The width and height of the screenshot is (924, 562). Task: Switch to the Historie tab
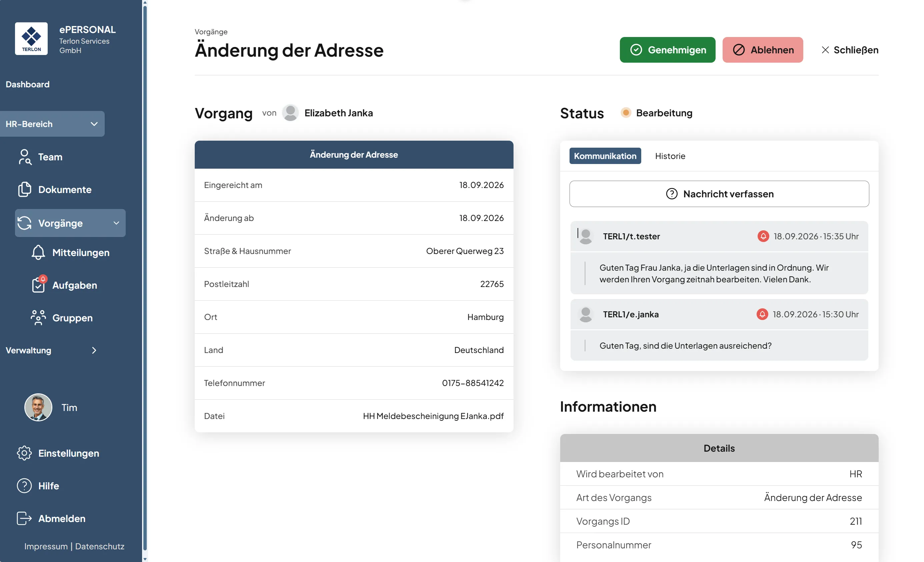[670, 156]
